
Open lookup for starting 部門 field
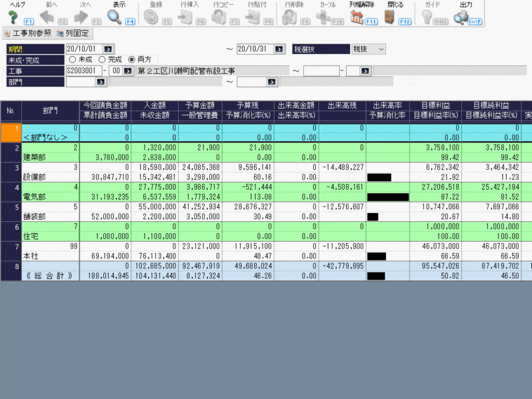coord(101,82)
